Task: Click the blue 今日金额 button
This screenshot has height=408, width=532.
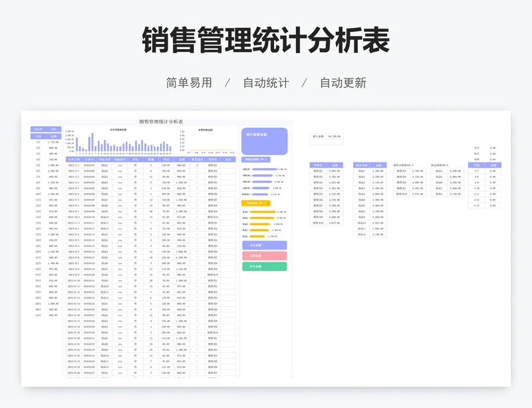Action: tap(264, 246)
